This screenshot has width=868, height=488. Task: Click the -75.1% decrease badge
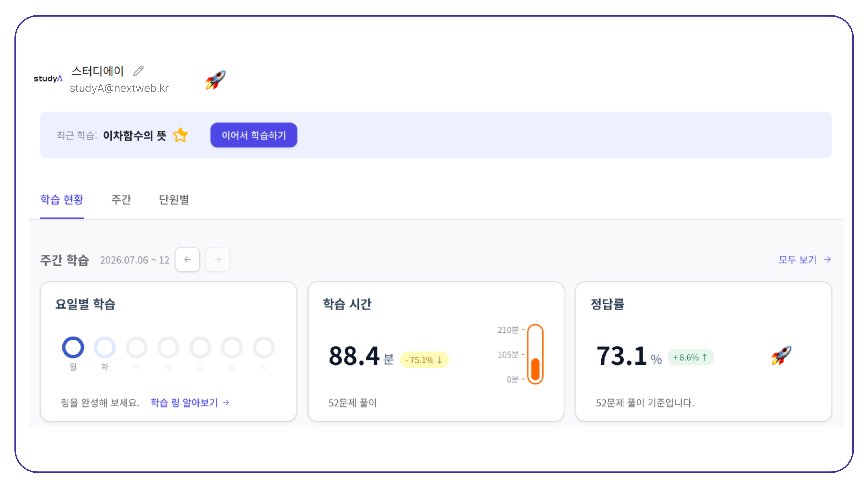(x=424, y=360)
